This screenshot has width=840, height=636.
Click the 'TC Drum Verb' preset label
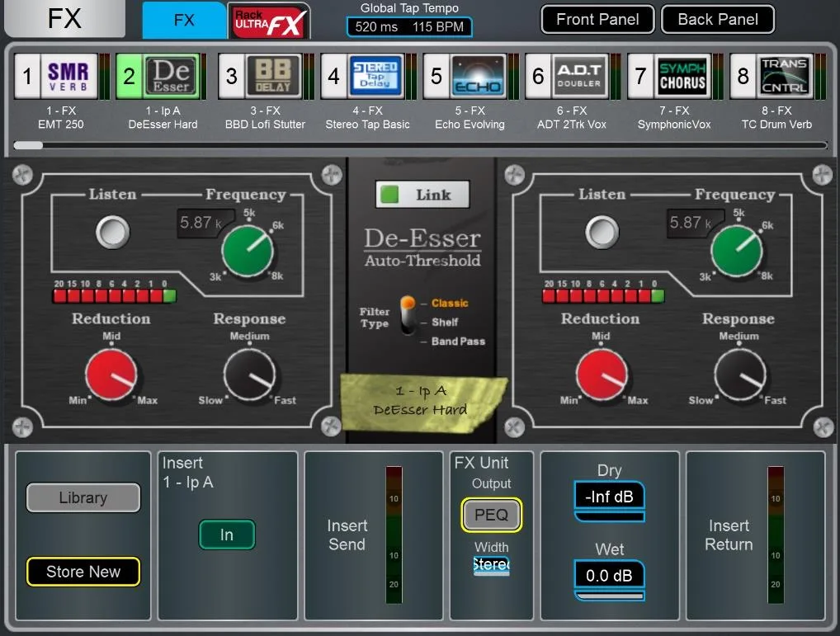pos(776,125)
